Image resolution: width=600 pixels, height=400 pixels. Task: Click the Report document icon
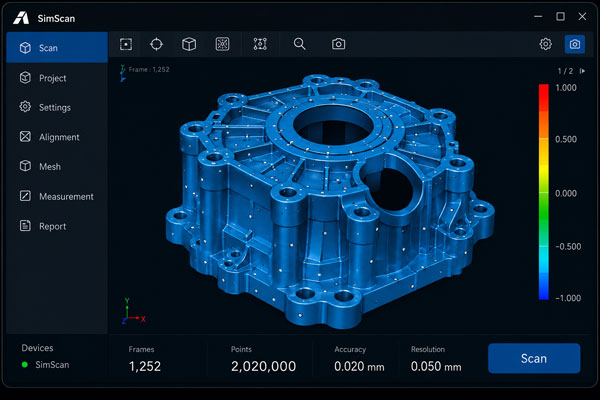click(25, 226)
